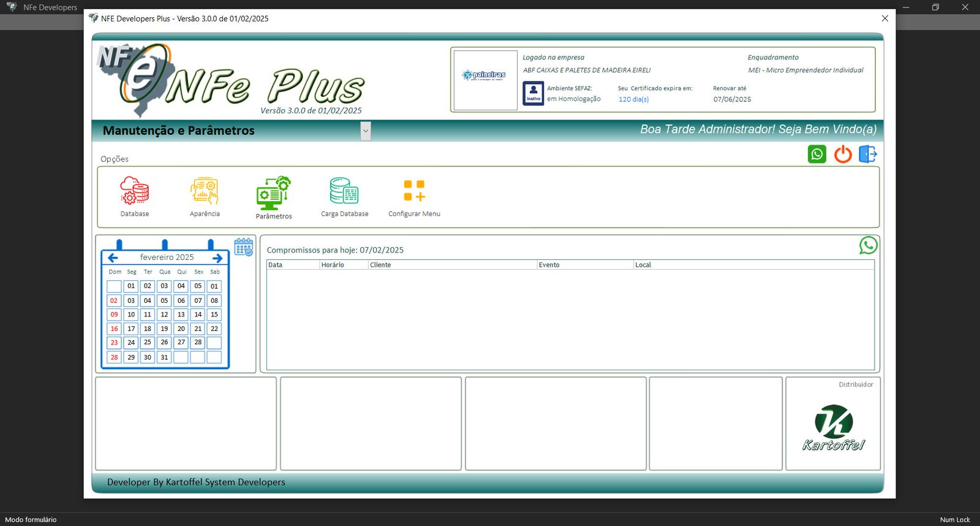Image resolution: width=980 pixels, height=526 pixels.
Task: Open WhatsApp from the green square icon
Action: (816, 154)
